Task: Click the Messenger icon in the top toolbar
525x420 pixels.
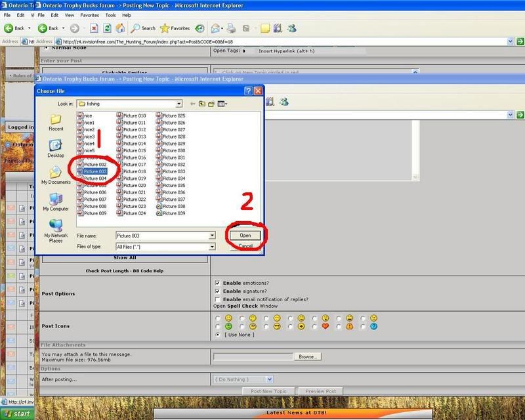Action: (291, 28)
